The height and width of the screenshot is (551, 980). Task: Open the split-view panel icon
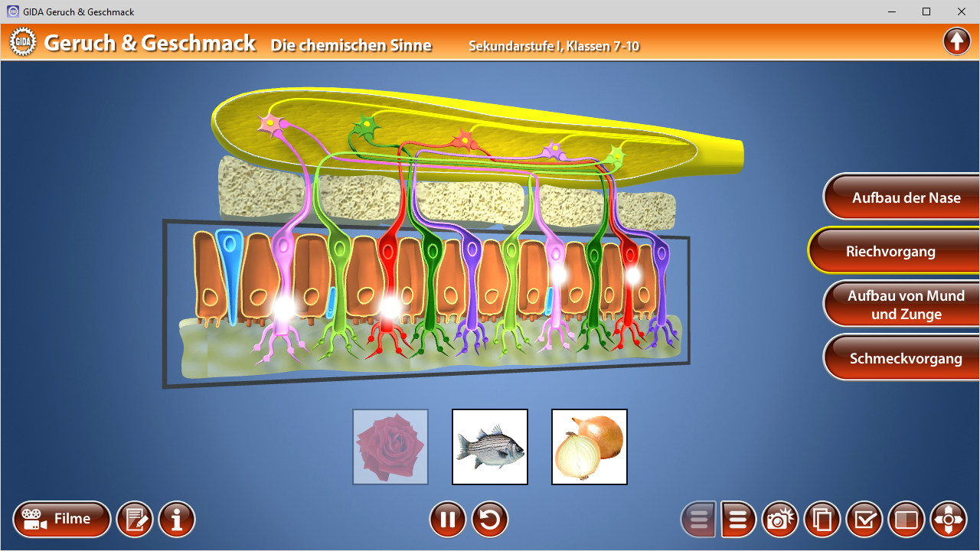[906, 519]
